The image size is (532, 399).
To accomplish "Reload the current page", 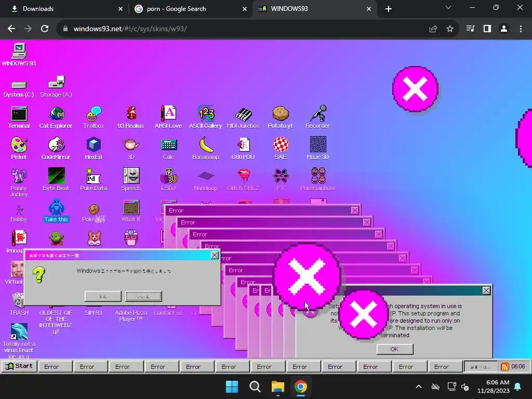I will pyautogui.click(x=45, y=29).
